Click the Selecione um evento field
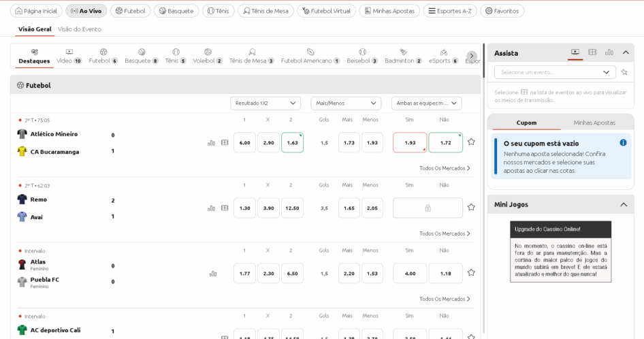 point(550,72)
